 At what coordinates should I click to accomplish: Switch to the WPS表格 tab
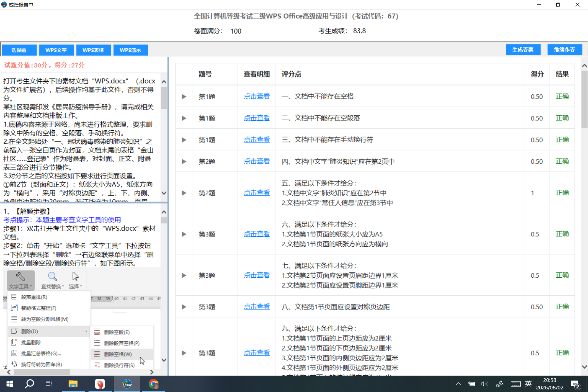93,50
